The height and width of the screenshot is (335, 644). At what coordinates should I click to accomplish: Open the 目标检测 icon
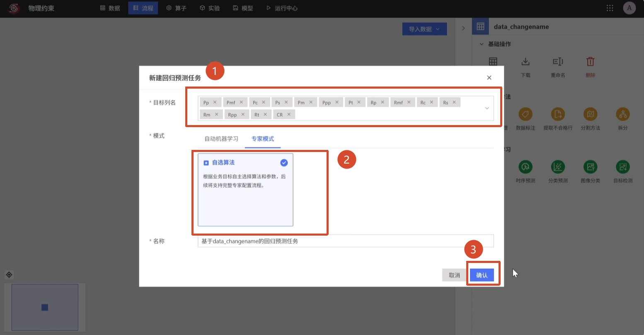pos(622,167)
